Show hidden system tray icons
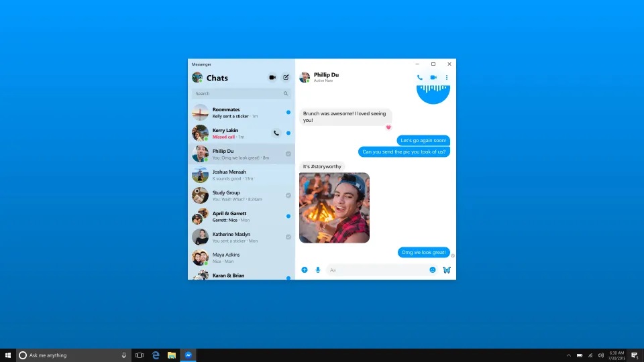This screenshot has height=362, width=644. click(569, 355)
